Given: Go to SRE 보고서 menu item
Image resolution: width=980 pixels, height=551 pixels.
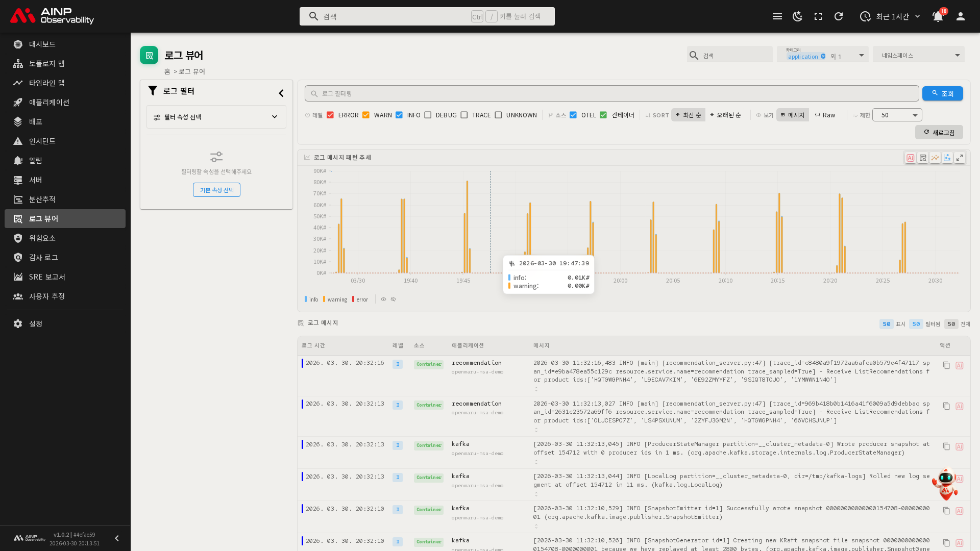Looking at the screenshot, I should coord(47,277).
